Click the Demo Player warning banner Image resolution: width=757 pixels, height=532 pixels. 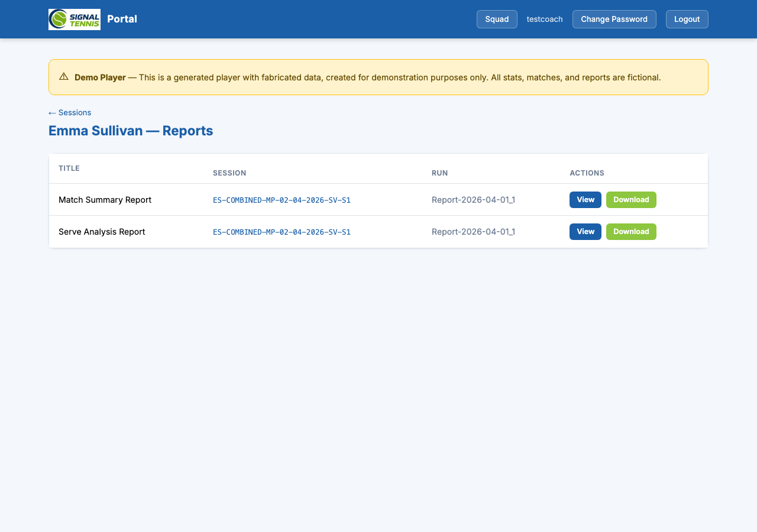coord(378,77)
